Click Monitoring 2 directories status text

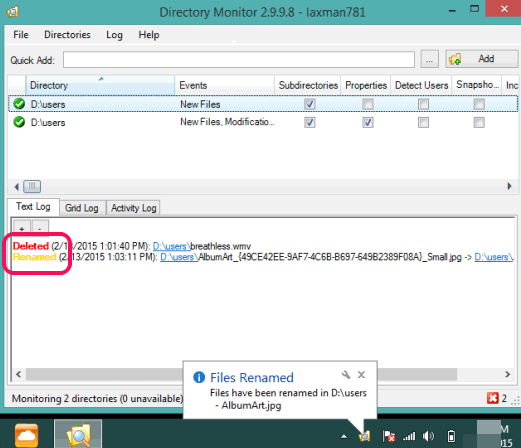click(98, 399)
